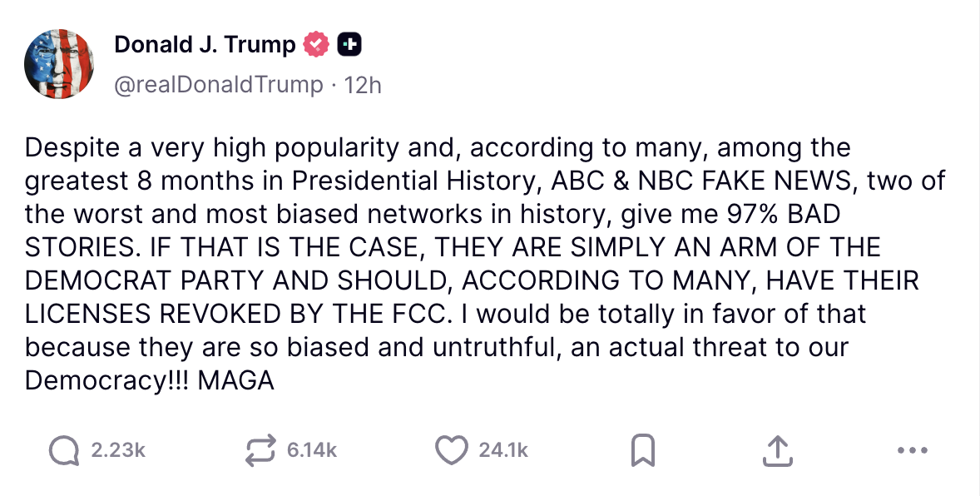Click the post text starting 'Despite a very high'
This screenshot has height=496, width=980.
[x=485, y=264]
